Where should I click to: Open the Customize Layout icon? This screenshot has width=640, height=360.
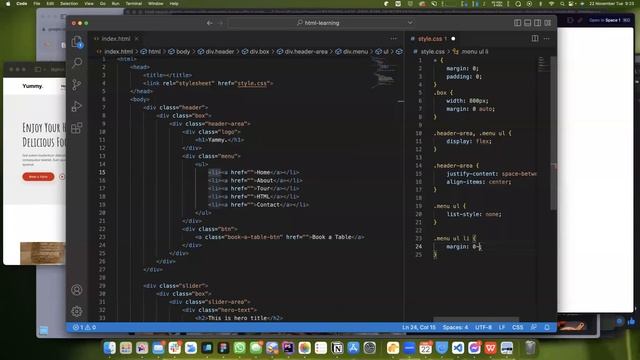point(548,23)
